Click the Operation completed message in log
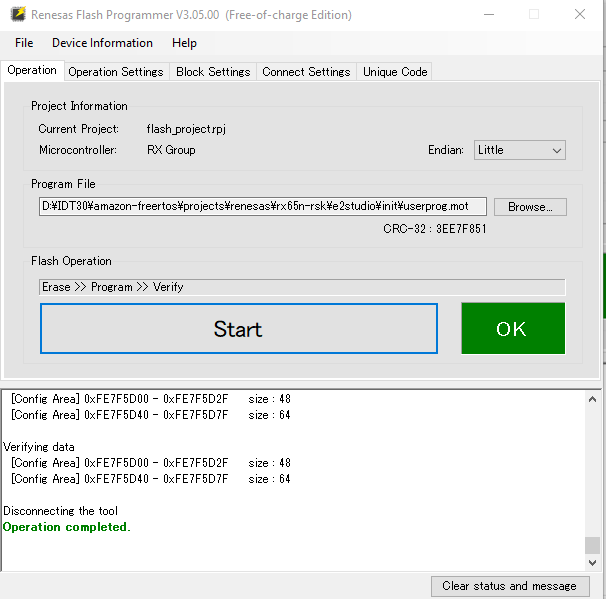The image size is (606, 599). 67,527
